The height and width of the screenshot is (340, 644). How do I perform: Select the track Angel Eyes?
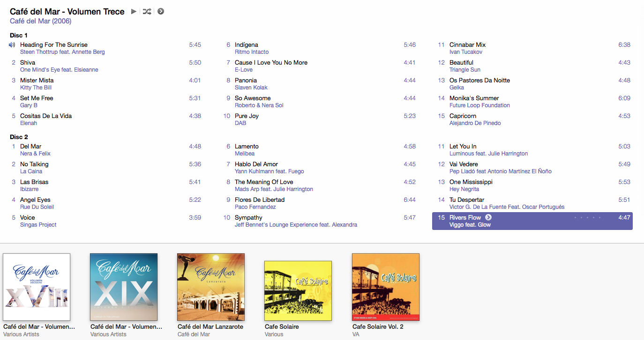pyautogui.click(x=35, y=200)
